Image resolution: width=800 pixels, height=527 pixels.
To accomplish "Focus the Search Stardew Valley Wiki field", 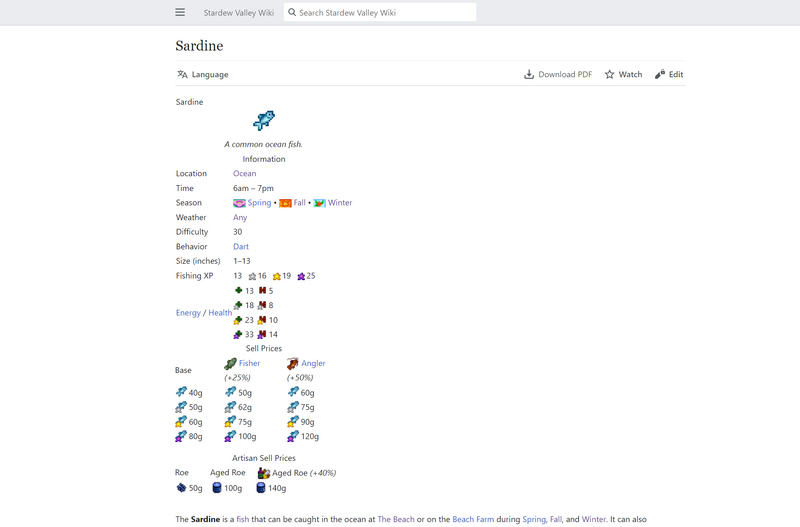I will click(380, 12).
